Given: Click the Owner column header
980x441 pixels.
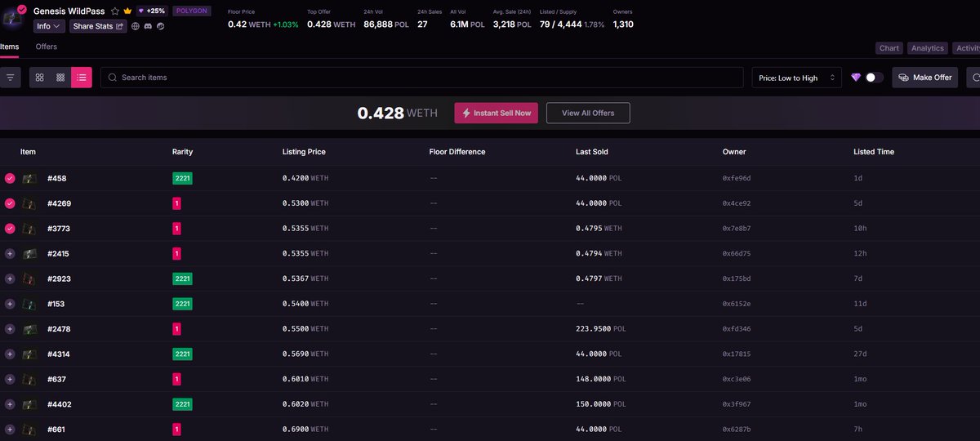Looking at the screenshot, I should coord(734,152).
